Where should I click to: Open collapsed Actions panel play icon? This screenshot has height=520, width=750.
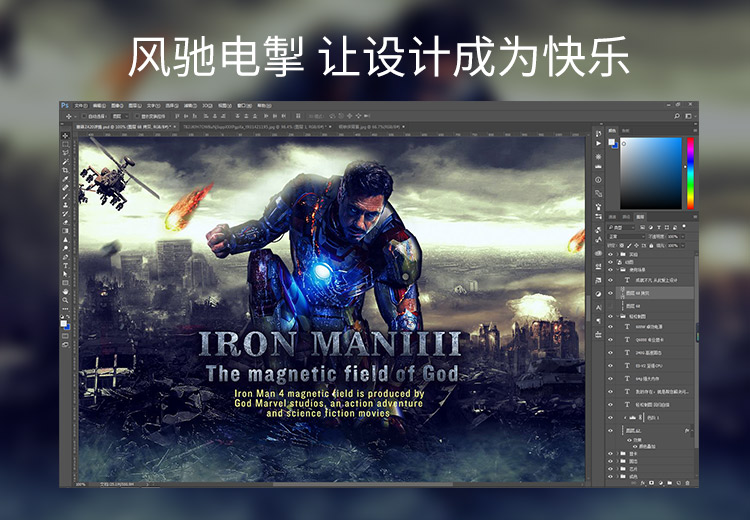598,143
